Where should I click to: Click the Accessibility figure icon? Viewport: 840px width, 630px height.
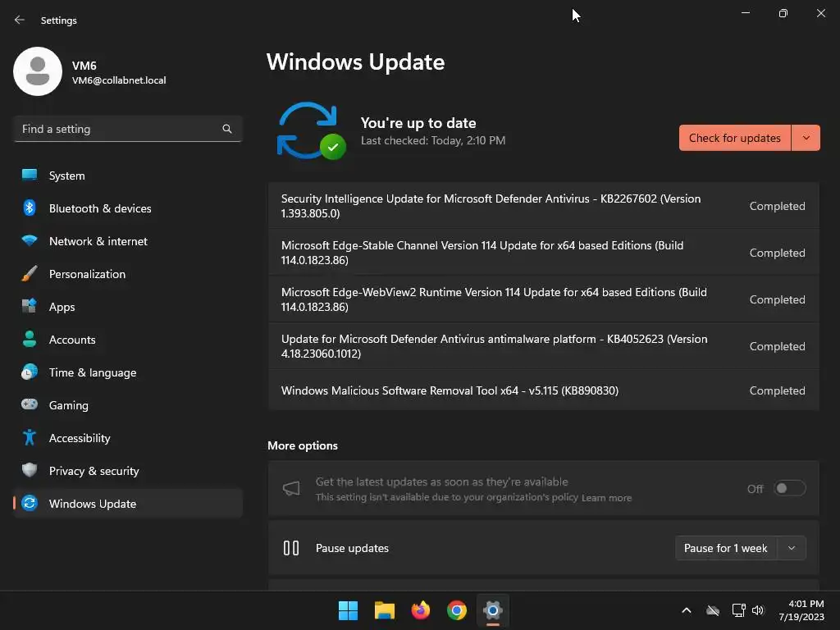click(x=30, y=438)
